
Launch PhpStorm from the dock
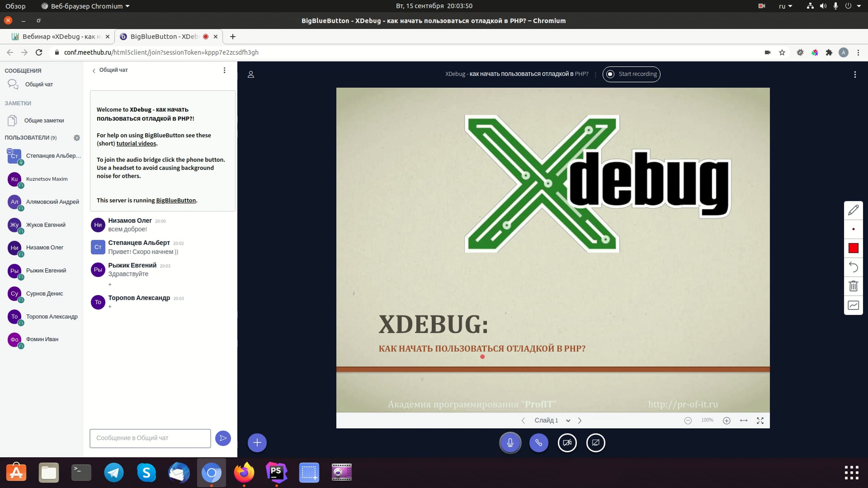[276, 472]
